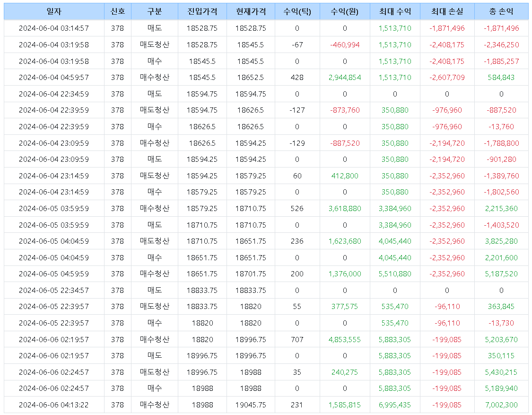
Task: Click the 진입가격 column header
Action: (202, 11)
